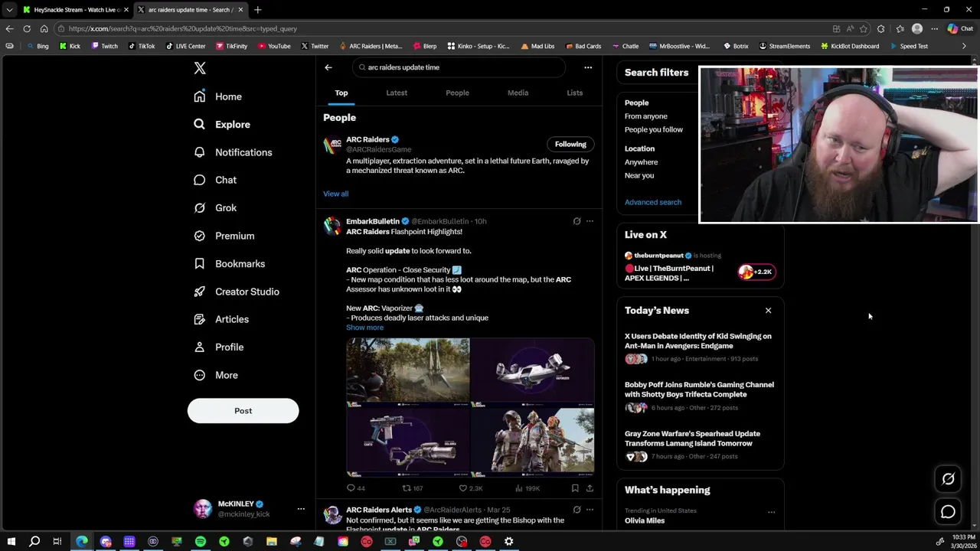Select Near you location filter
The image size is (980, 551).
tap(639, 175)
